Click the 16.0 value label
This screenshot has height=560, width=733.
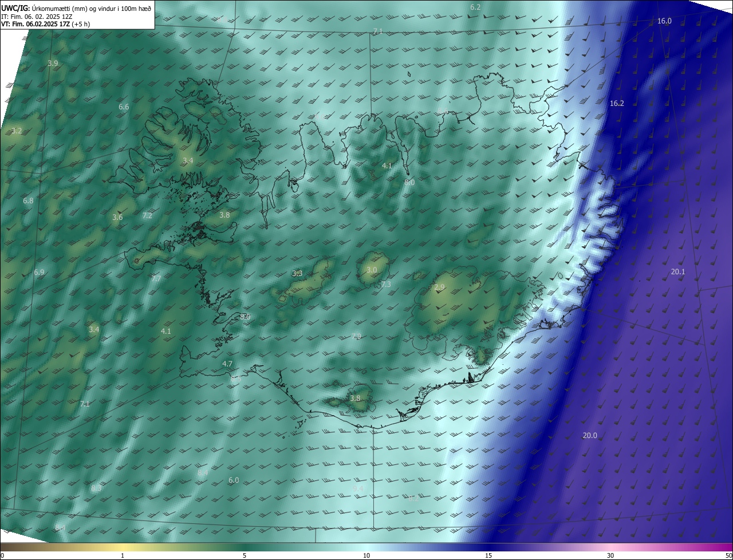click(664, 21)
